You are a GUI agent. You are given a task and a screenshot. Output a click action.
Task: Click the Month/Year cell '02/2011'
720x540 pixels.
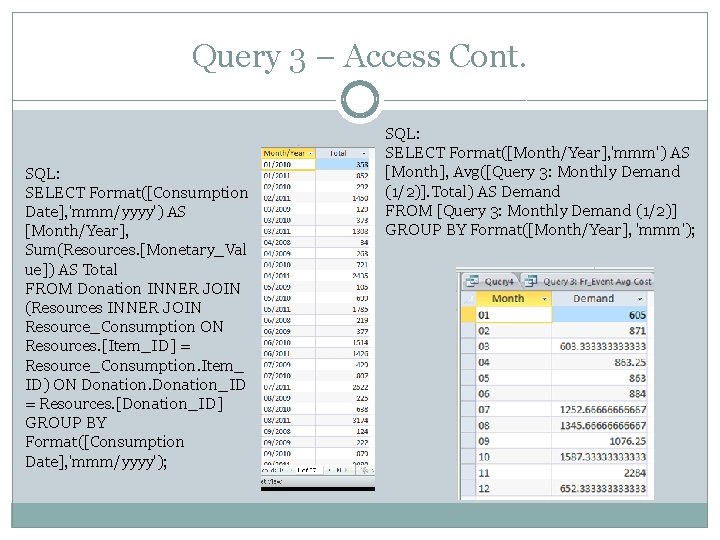coord(288,198)
